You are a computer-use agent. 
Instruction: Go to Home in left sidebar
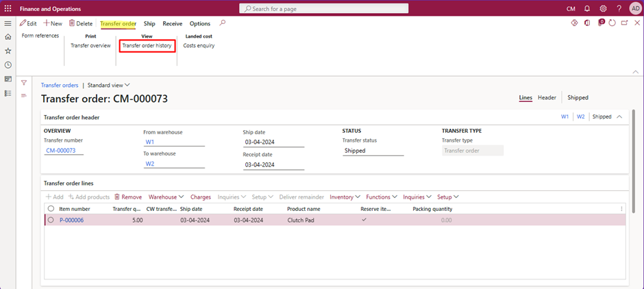click(8, 37)
